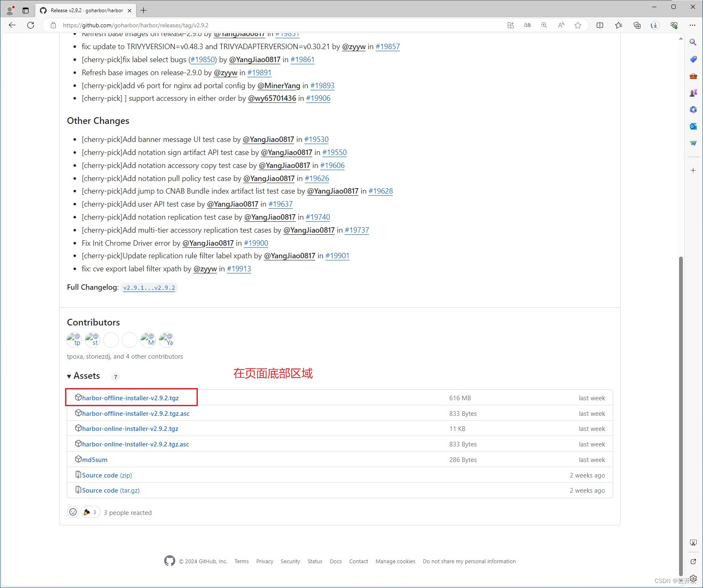Open @MinerYang user profile
This screenshot has height=588, width=703.
(279, 86)
